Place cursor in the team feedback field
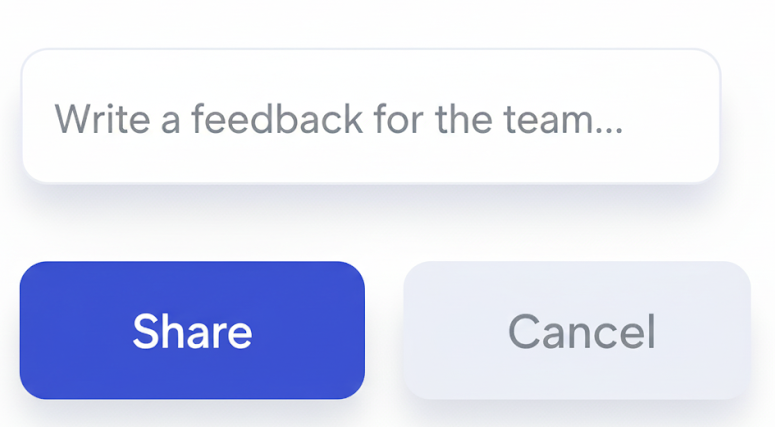The width and height of the screenshot is (775, 427). point(370,117)
